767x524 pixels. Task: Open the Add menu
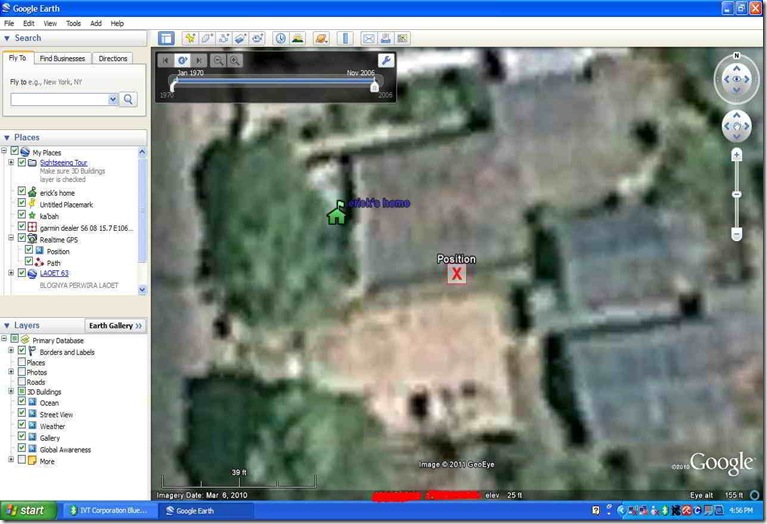click(96, 23)
